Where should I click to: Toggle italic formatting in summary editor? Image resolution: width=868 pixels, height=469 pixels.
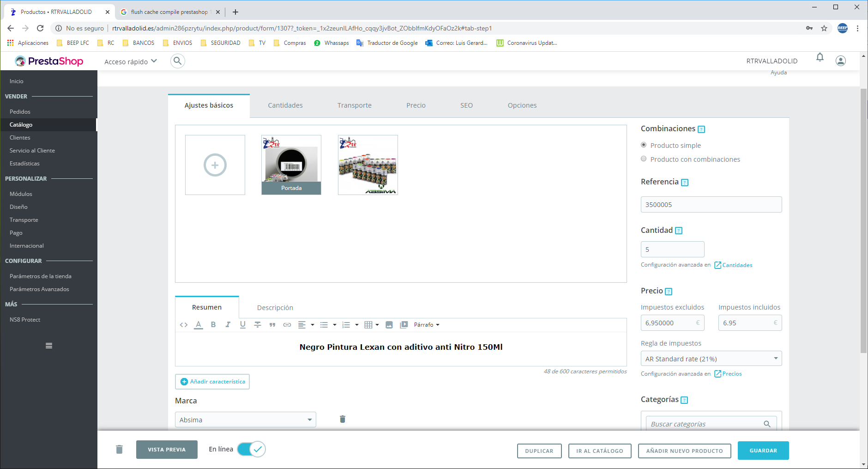click(x=228, y=325)
